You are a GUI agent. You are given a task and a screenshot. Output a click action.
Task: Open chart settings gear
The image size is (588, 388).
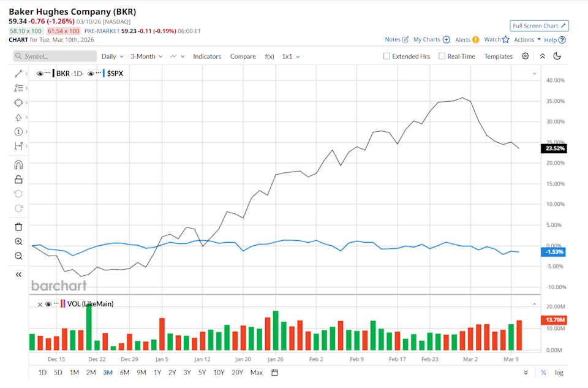coord(526,56)
